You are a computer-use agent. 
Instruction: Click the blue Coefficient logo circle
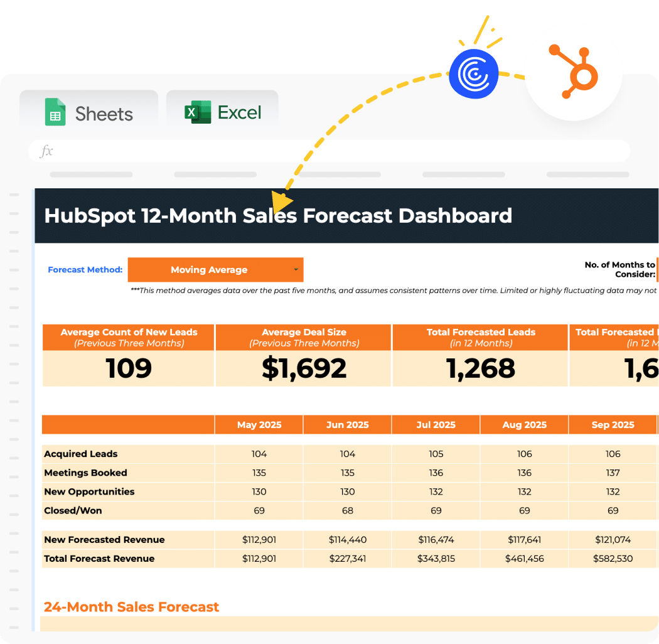(x=474, y=74)
